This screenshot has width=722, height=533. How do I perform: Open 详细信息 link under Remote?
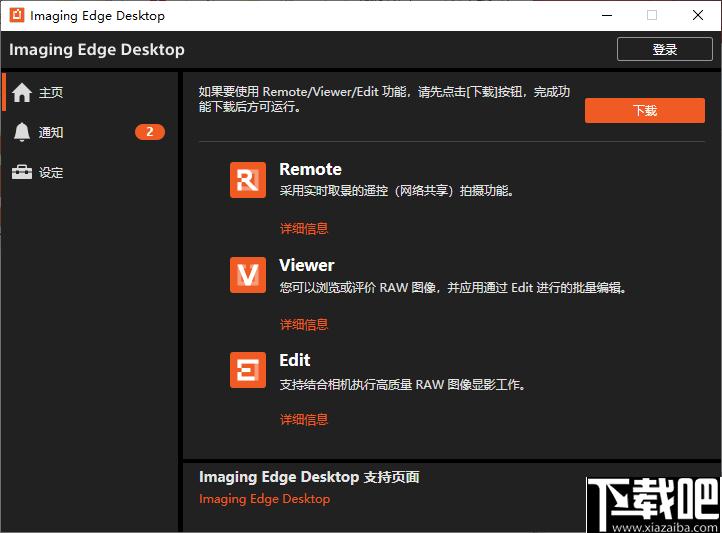(x=304, y=228)
